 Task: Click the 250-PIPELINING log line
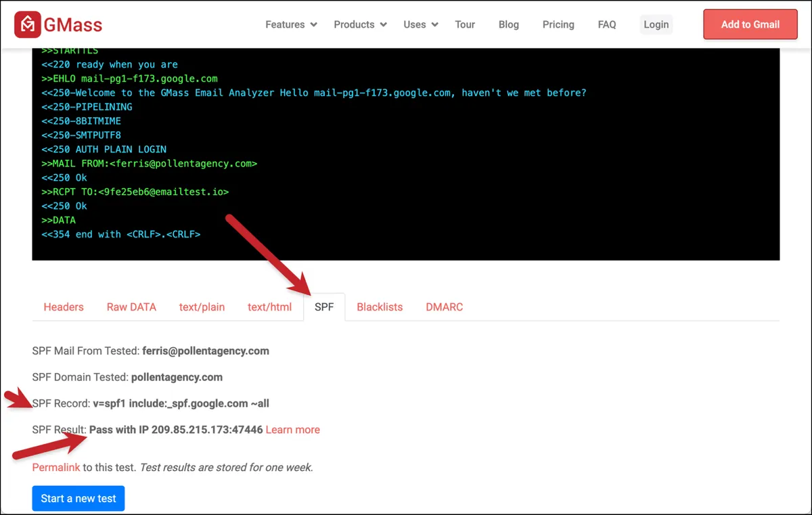87,107
